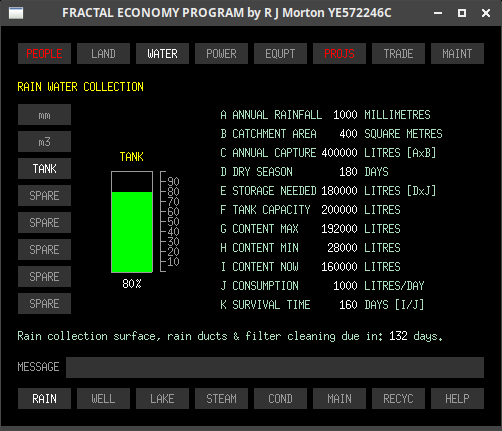The image size is (502, 431).
Task: Open the STEAM page
Action: (x=221, y=399)
